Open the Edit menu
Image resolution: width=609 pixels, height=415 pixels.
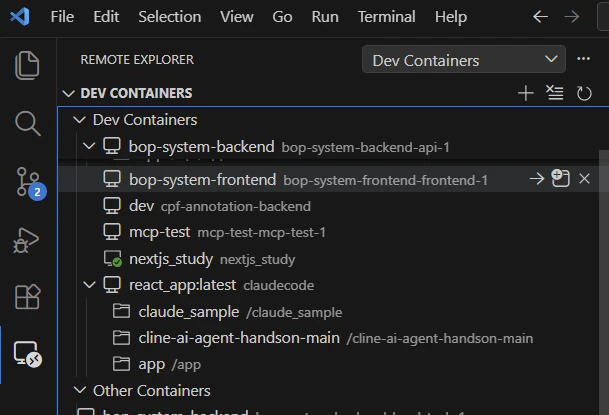coord(106,17)
